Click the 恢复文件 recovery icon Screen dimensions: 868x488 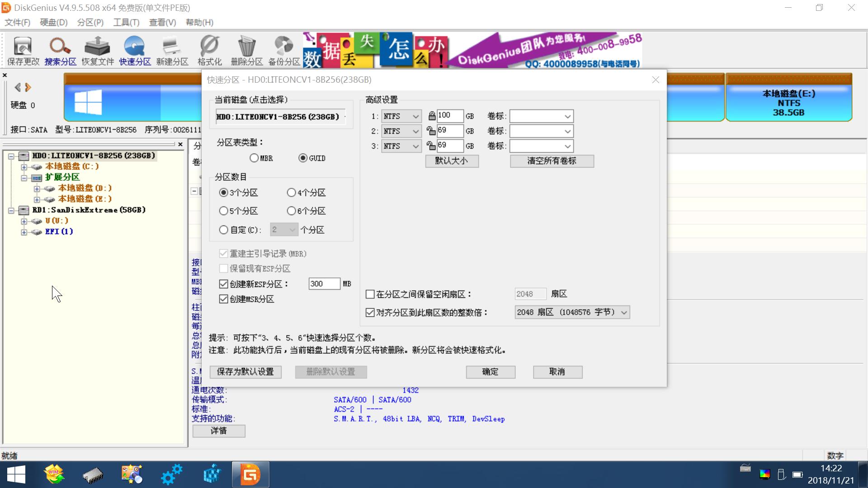pos(97,50)
